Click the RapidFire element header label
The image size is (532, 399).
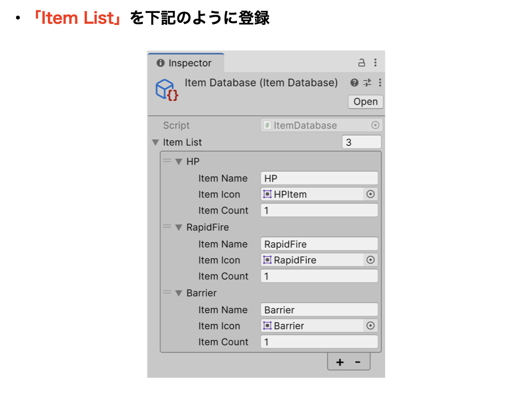tap(208, 228)
